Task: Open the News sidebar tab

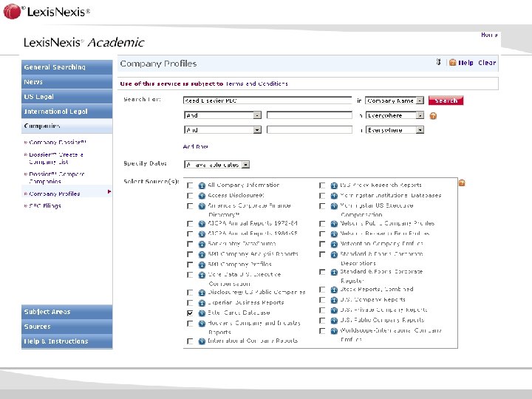Action: tap(66, 82)
